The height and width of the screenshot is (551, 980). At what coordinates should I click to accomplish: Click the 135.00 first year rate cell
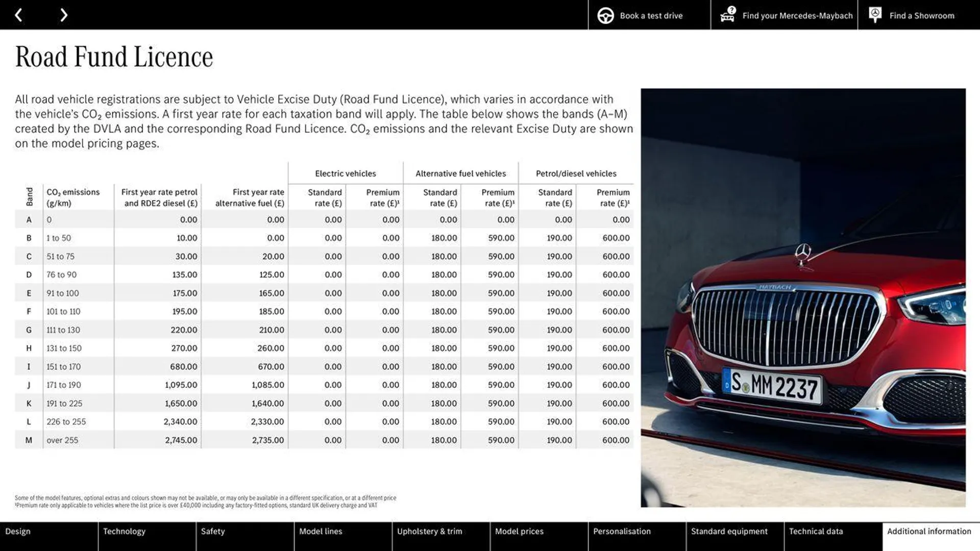click(185, 275)
